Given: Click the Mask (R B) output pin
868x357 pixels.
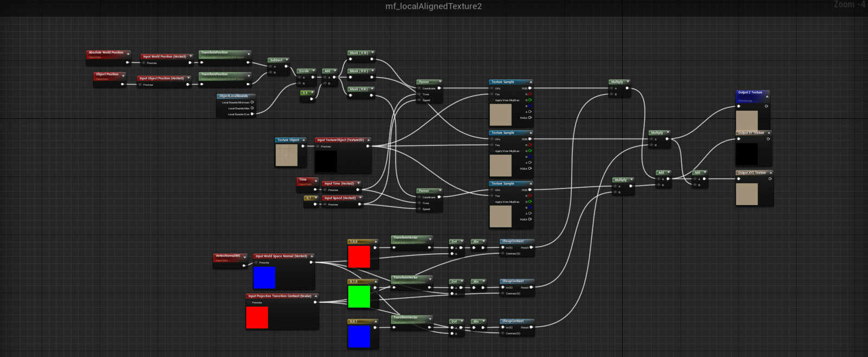Looking at the screenshot, I should (x=372, y=95).
